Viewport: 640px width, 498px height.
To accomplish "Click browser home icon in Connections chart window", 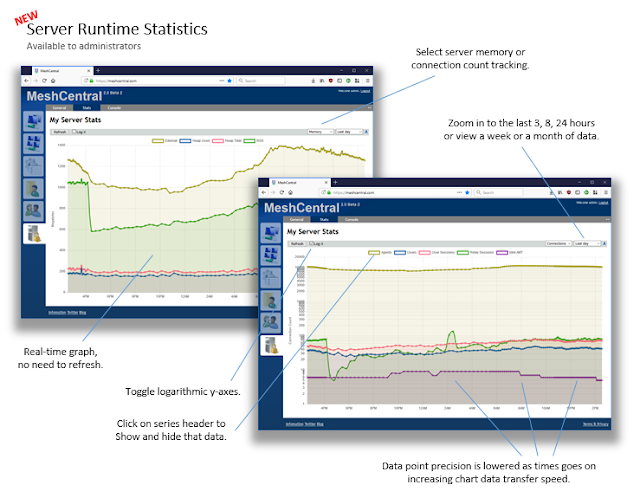I will 290,192.
